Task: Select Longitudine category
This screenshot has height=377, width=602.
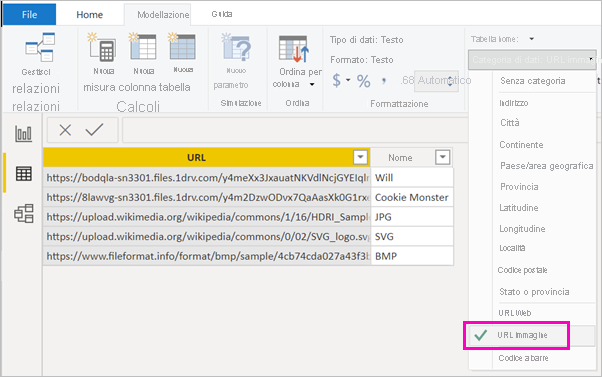Action: point(522,229)
